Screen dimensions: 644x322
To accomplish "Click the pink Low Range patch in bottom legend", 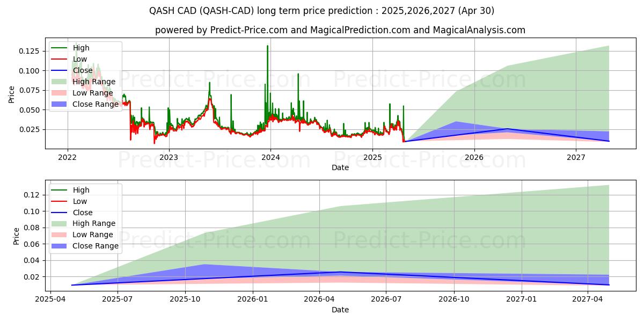I will [59, 235].
